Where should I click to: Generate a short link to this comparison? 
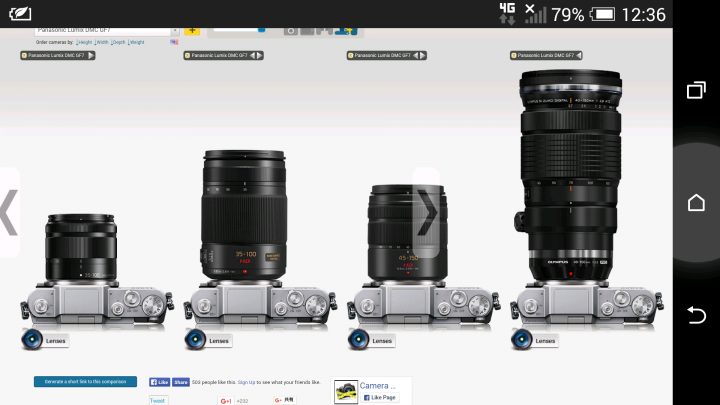point(85,382)
